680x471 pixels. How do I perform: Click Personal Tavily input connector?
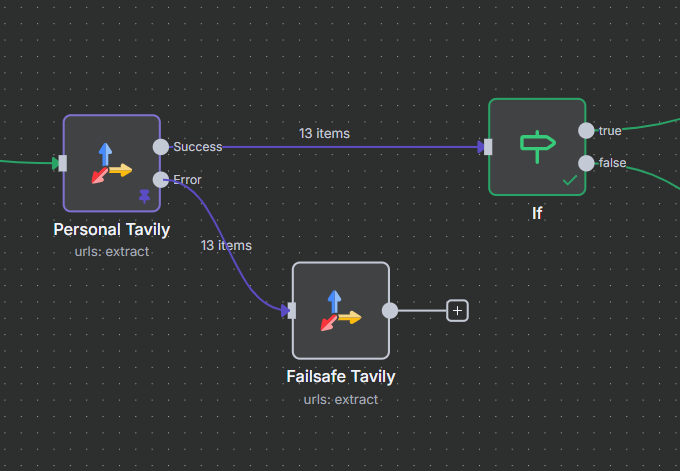click(62, 163)
